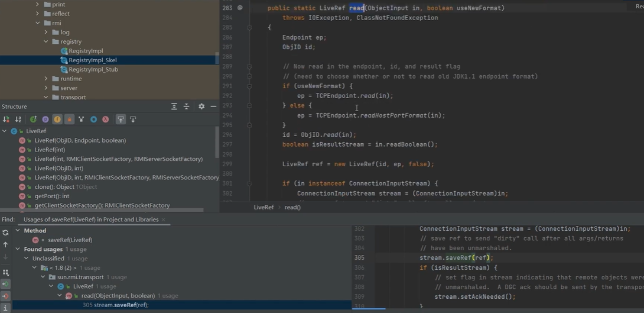Jump to previous occurrence with up arrow
The height and width of the screenshot is (313, 644).
[6, 244]
